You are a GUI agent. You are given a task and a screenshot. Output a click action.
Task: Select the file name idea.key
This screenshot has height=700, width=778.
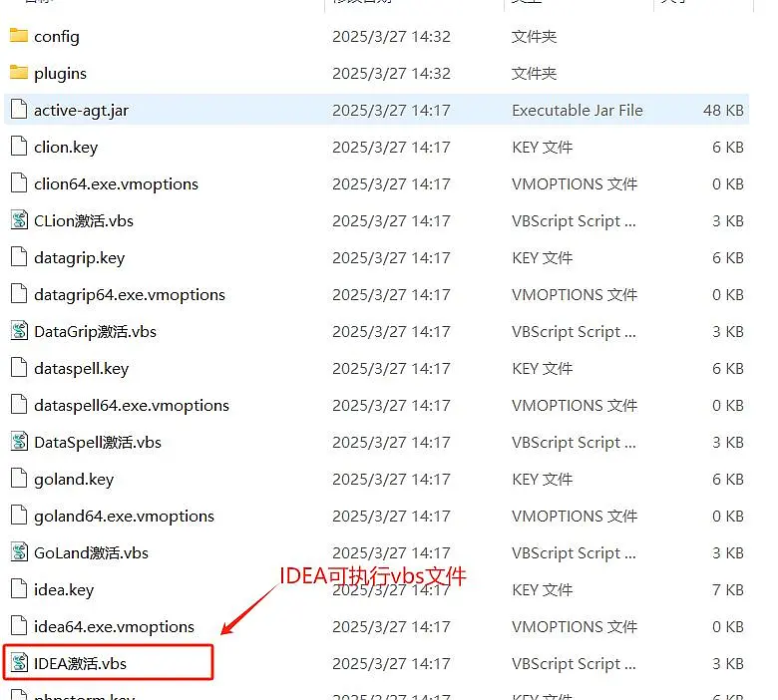64,590
